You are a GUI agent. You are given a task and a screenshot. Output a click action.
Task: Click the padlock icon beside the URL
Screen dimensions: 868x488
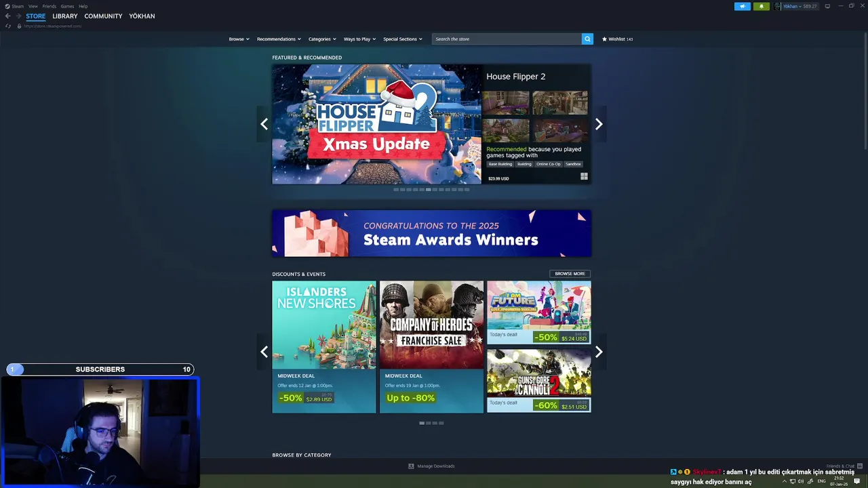pyautogui.click(x=19, y=26)
